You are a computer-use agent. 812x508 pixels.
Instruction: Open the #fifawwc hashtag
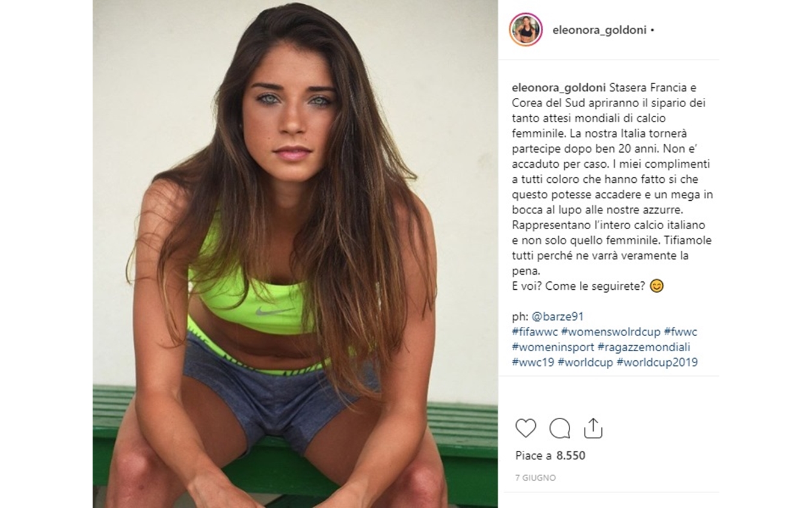point(534,332)
